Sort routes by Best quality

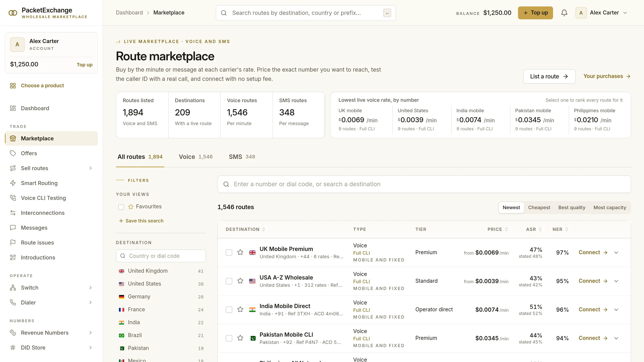pyautogui.click(x=572, y=208)
